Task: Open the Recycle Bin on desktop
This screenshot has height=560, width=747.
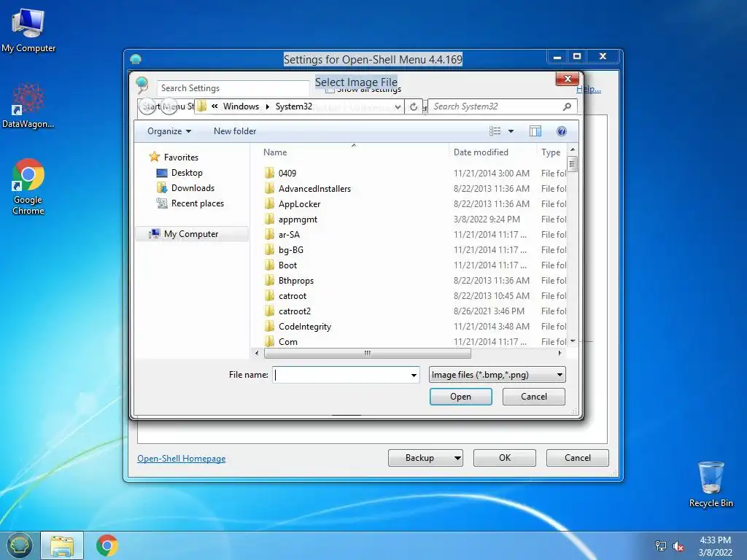Action: coord(711,484)
